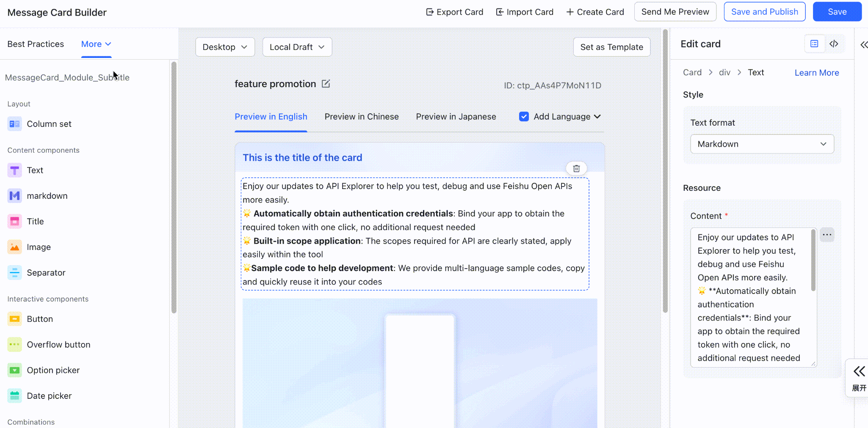Click Save and Publish button

pos(765,12)
